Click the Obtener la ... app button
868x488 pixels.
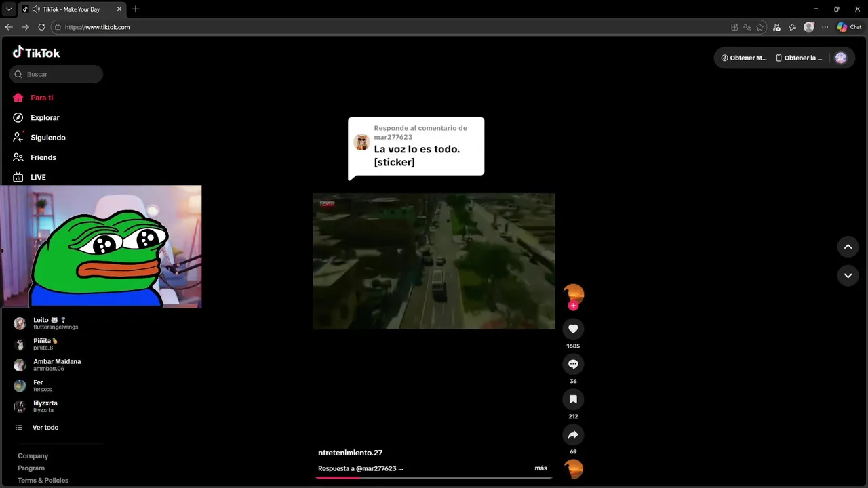pos(799,58)
